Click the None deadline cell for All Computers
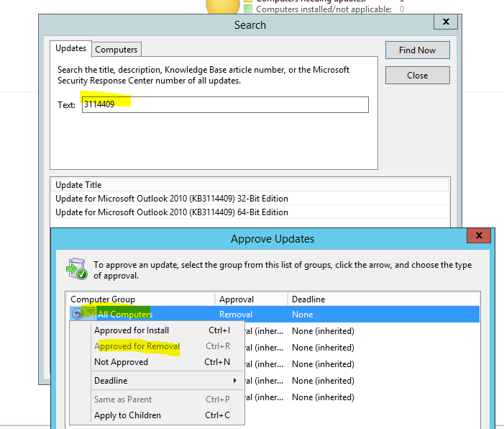This screenshot has height=429, width=504. tap(302, 315)
